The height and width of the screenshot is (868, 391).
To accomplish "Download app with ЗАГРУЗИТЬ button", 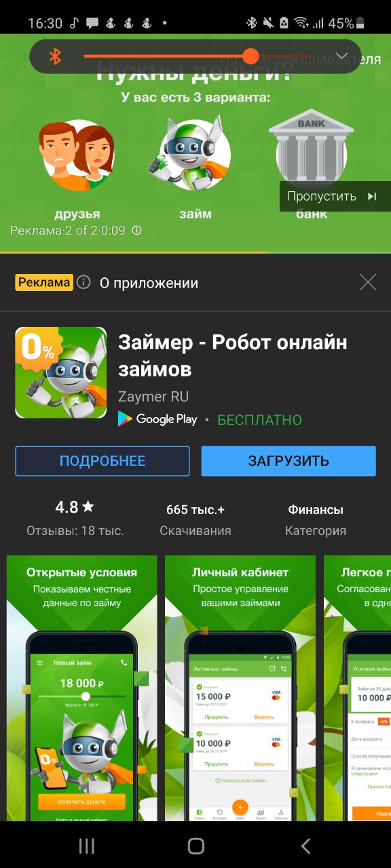I will tap(288, 461).
